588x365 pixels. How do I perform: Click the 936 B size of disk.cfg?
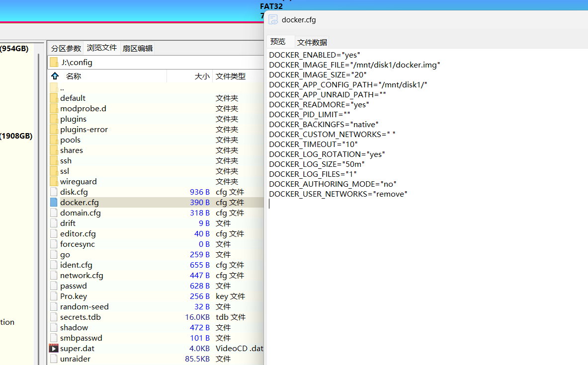pyautogui.click(x=199, y=192)
